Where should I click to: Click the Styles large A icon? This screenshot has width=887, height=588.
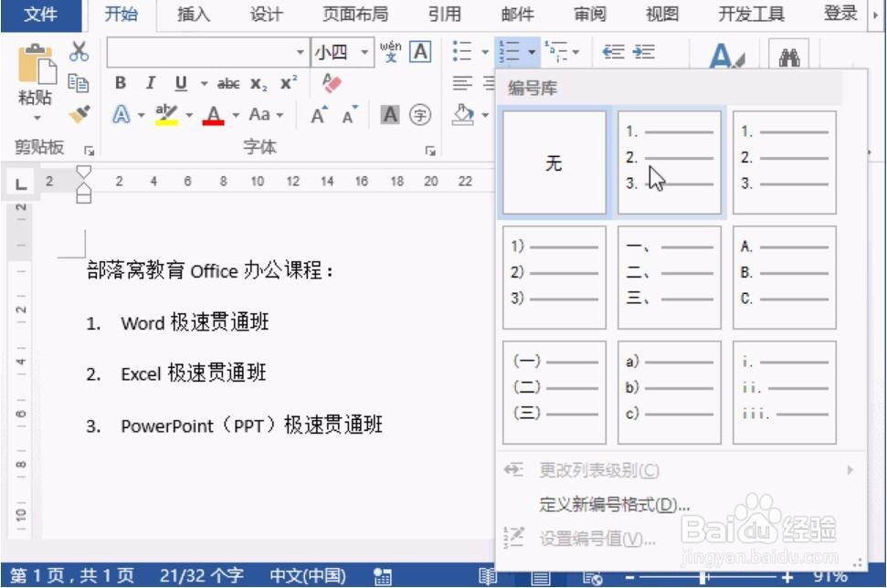(x=726, y=56)
